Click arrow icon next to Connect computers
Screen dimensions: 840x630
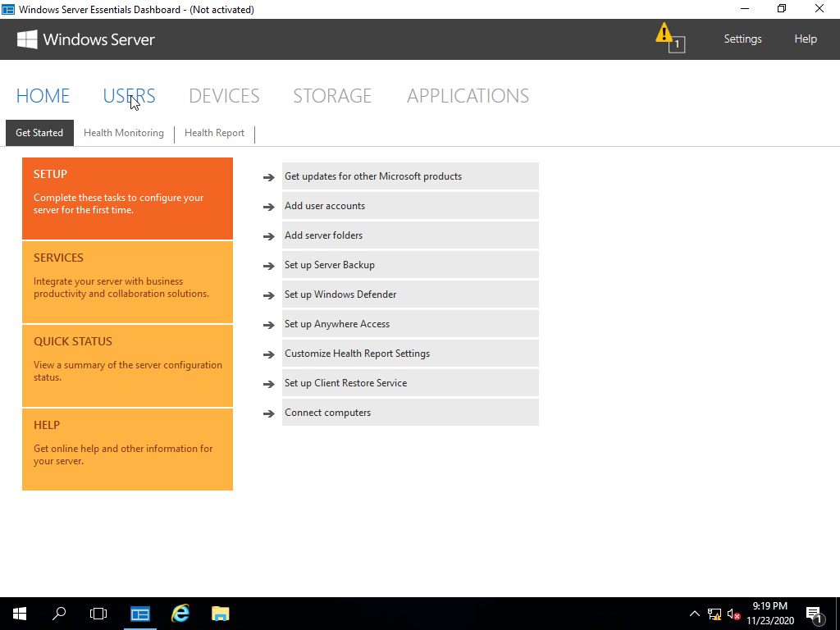point(269,413)
